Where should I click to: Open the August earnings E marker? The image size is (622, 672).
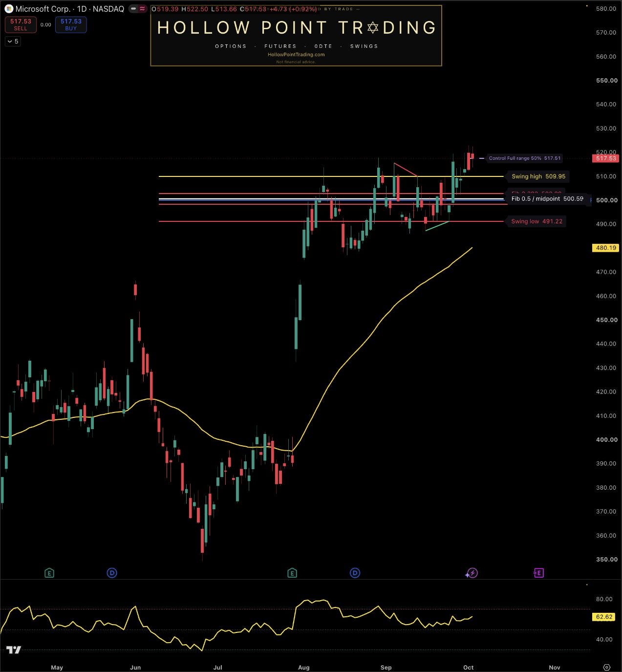tap(292, 573)
